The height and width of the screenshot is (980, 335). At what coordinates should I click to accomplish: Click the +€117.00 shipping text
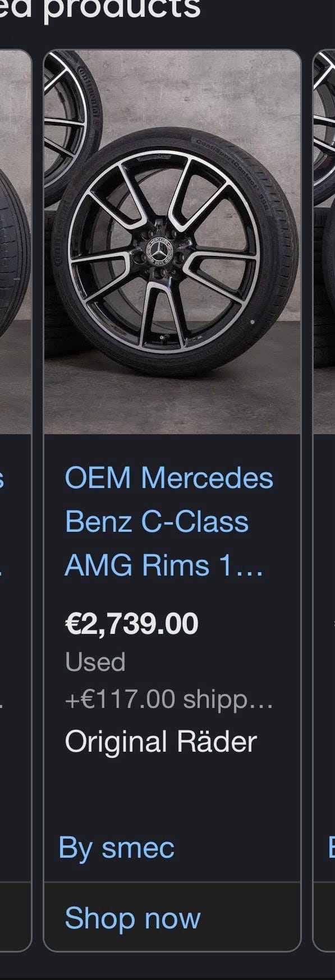point(169,700)
